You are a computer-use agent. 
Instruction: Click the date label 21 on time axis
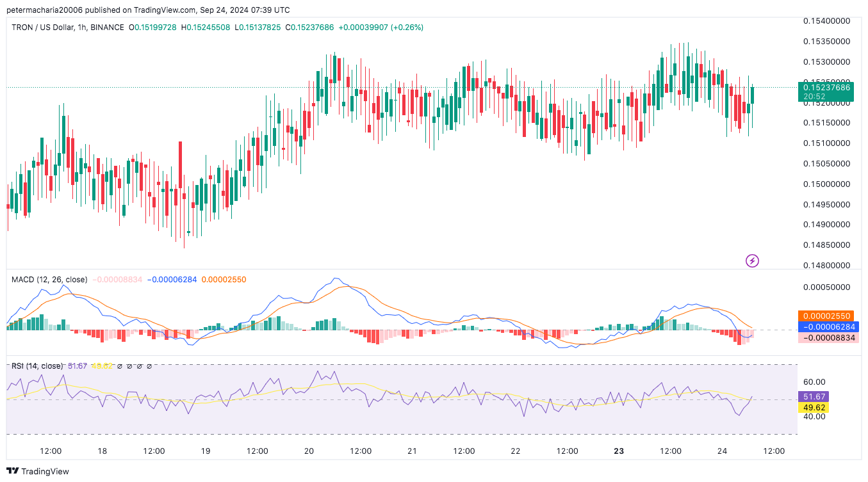tap(412, 451)
